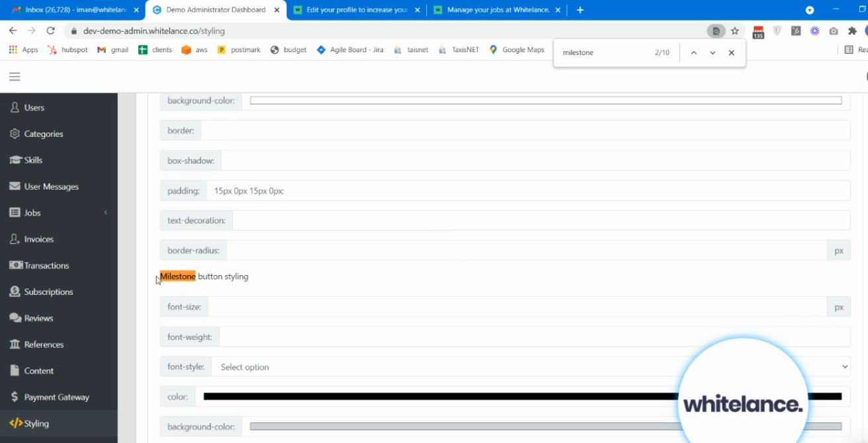Pick the white background-color swatch at top
Screen dimensions: 868x443
[x=546, y=101]
